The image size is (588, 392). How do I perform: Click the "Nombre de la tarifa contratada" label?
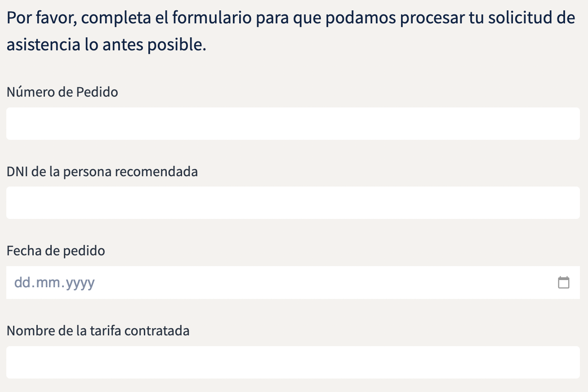pos(98,331)
